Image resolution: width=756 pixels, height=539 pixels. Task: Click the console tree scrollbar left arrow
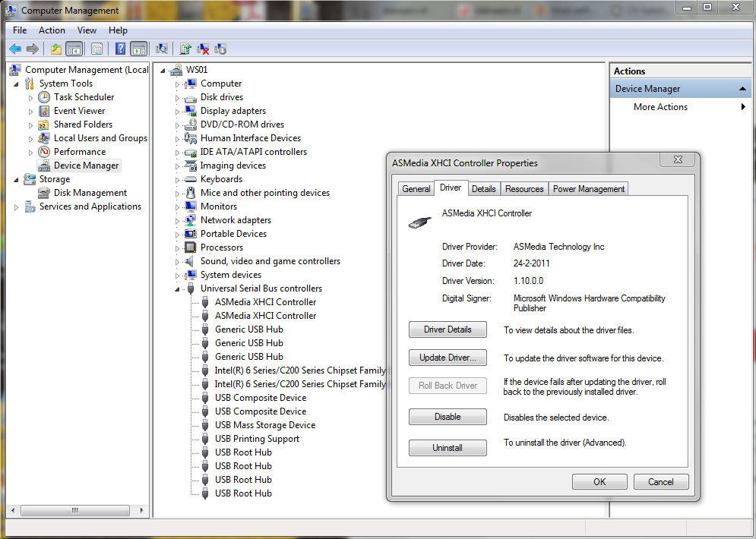(13, 510)
